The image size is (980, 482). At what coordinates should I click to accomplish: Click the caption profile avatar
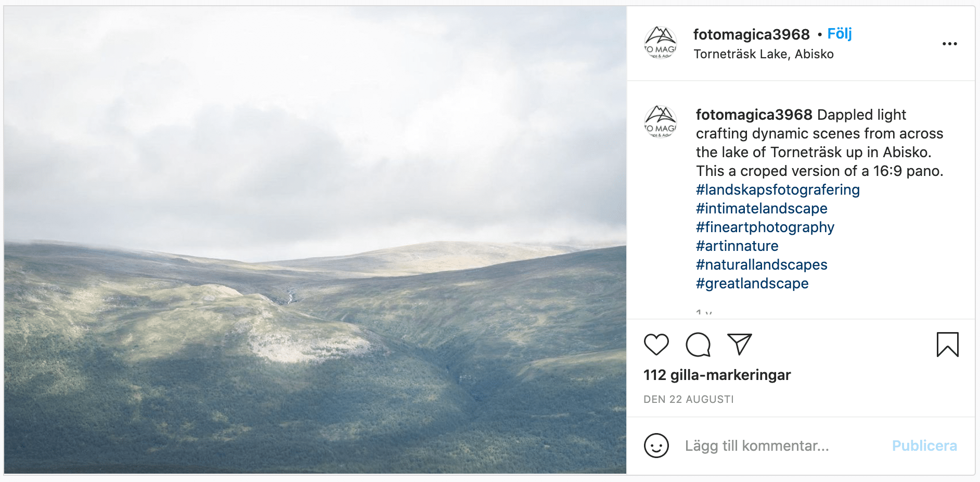point(661,122)
